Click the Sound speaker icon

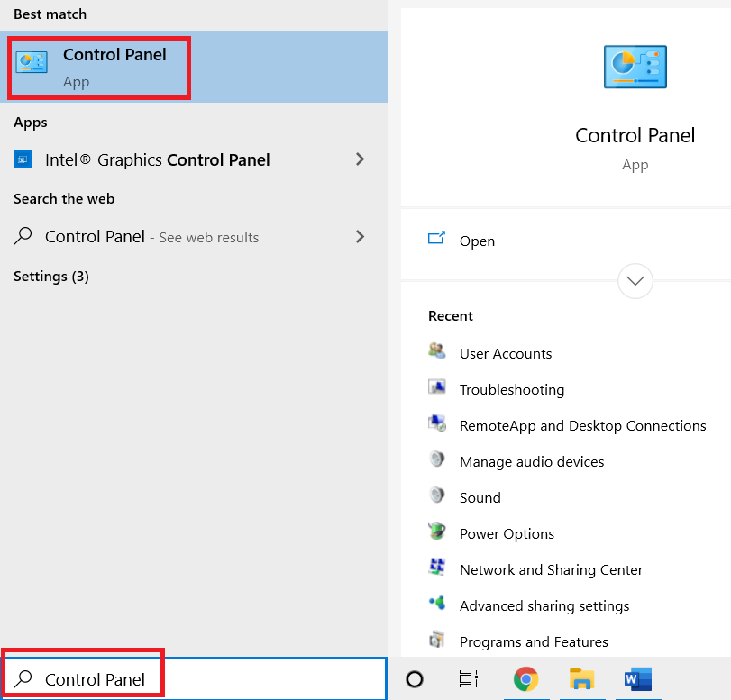437,495
